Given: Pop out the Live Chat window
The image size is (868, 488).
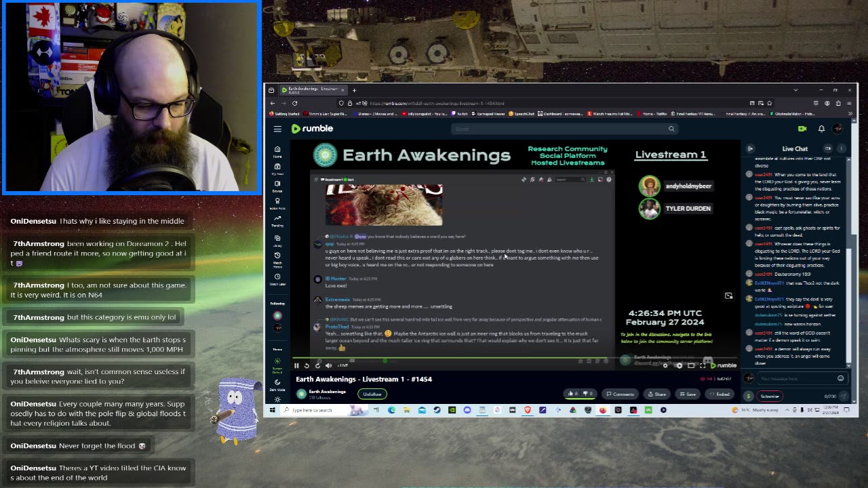Looking at the screenshot, I should 828,148.
